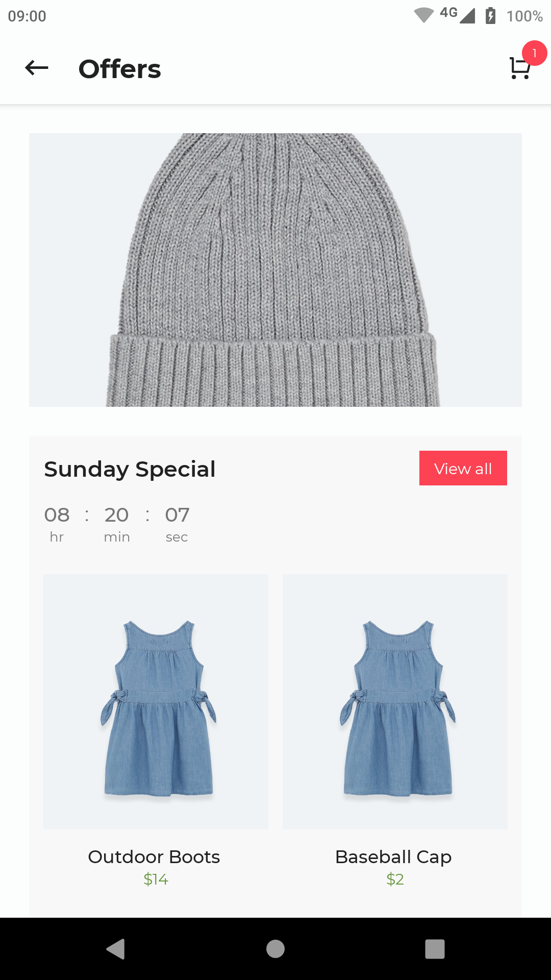
Task: Tap the 4G network signal icon
Action: (x=458, y=15)
